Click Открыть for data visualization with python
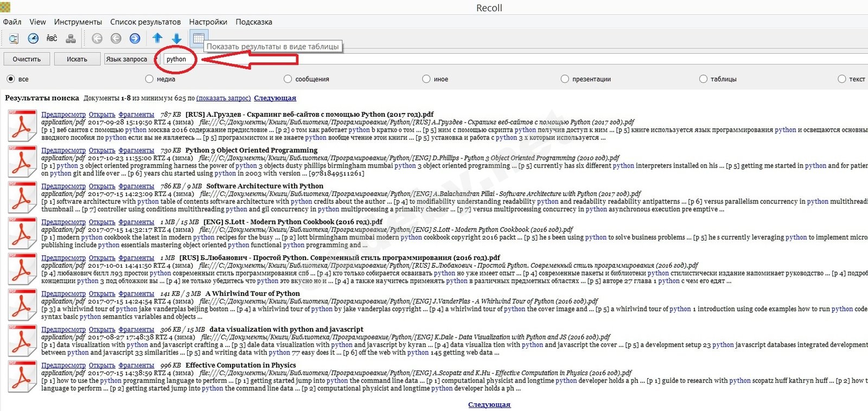The width and height of the screenshot is (868, 411). tap(102, 330)
